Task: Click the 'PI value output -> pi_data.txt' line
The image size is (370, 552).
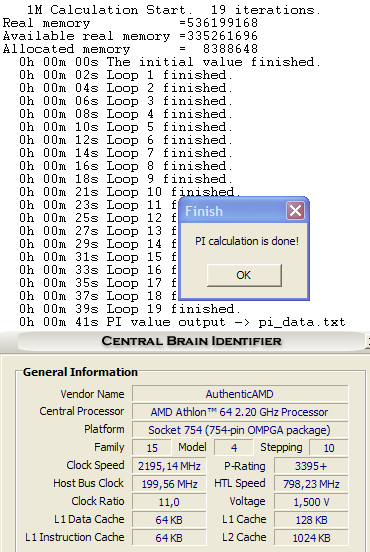Action: point(182,322)
